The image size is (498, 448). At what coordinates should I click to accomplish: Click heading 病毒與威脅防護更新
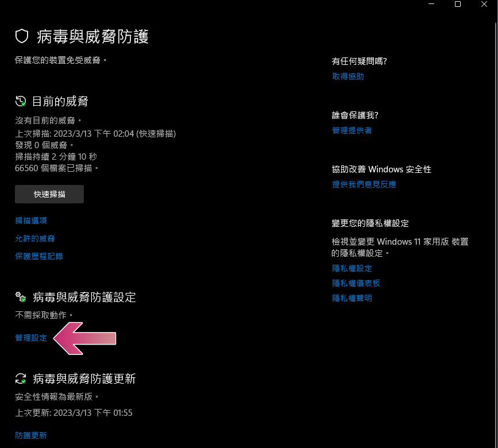(84, 379)
